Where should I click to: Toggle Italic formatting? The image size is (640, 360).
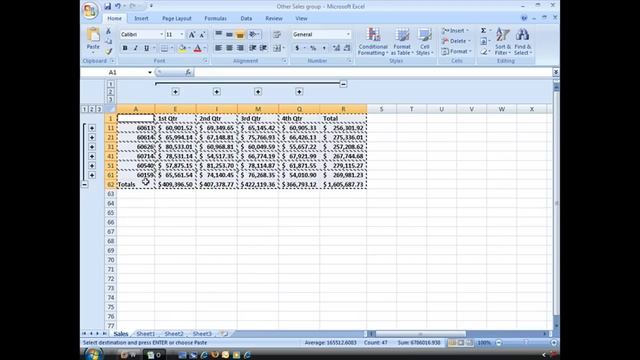click(136, 48)
